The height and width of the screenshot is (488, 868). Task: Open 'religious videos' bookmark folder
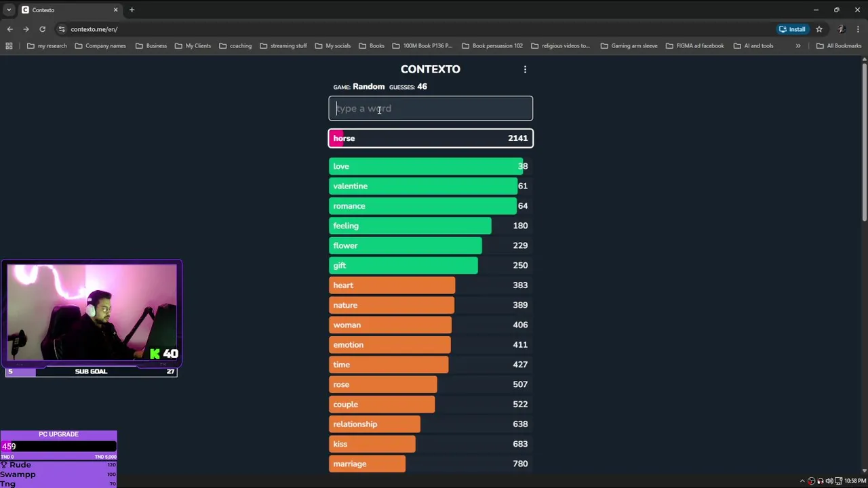click(x=561, y=46)
